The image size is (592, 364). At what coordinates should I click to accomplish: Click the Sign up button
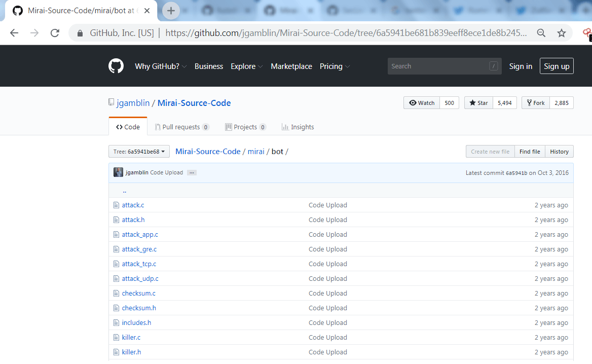pyautogui.click(x=557, y=66)
